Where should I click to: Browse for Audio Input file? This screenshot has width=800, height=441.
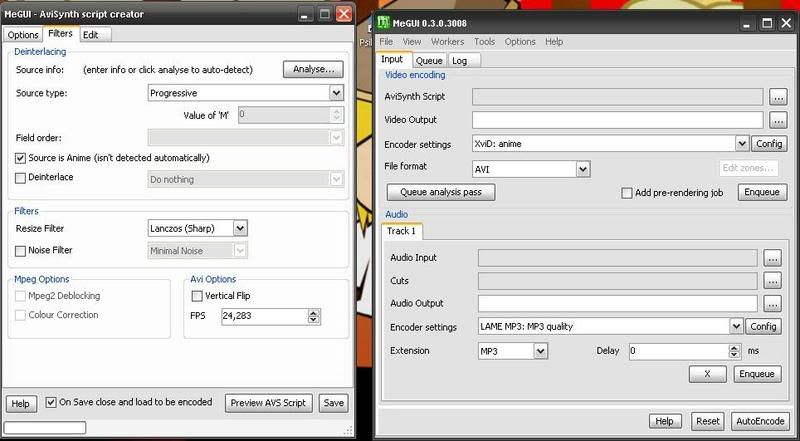coord(772,258)
